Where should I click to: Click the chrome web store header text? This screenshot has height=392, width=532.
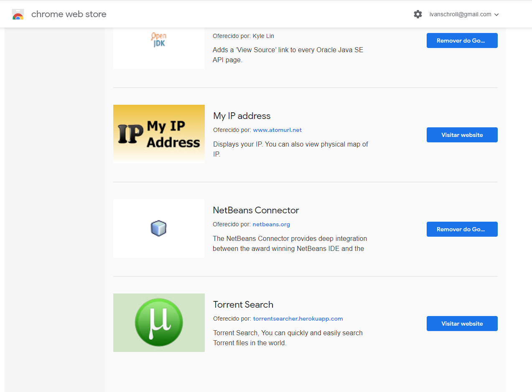pos(69,14)
